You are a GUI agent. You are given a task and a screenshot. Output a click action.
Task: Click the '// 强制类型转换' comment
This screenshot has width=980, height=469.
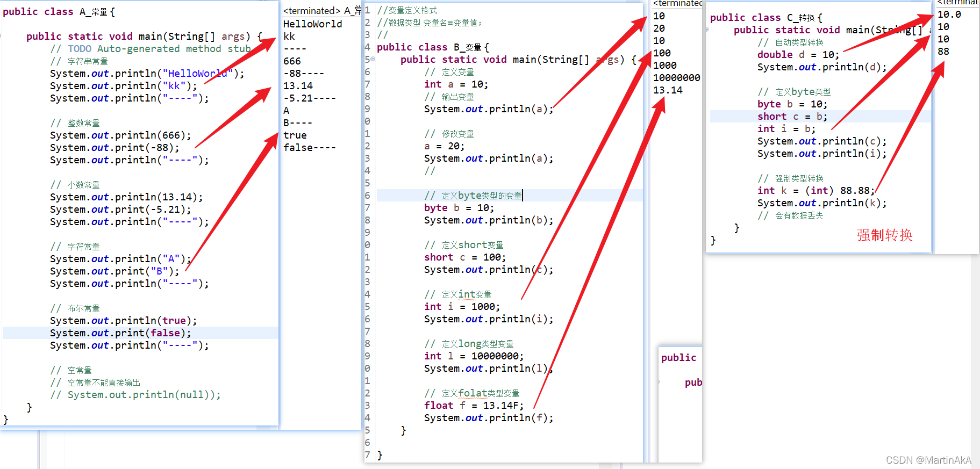click(x=791, y=178)
